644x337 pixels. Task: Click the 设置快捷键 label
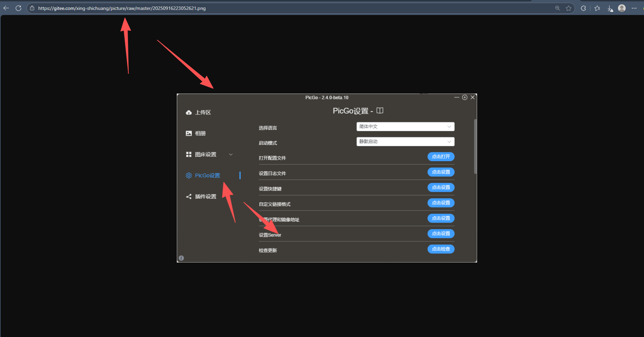pyautogui.click(x=270, y=189)
